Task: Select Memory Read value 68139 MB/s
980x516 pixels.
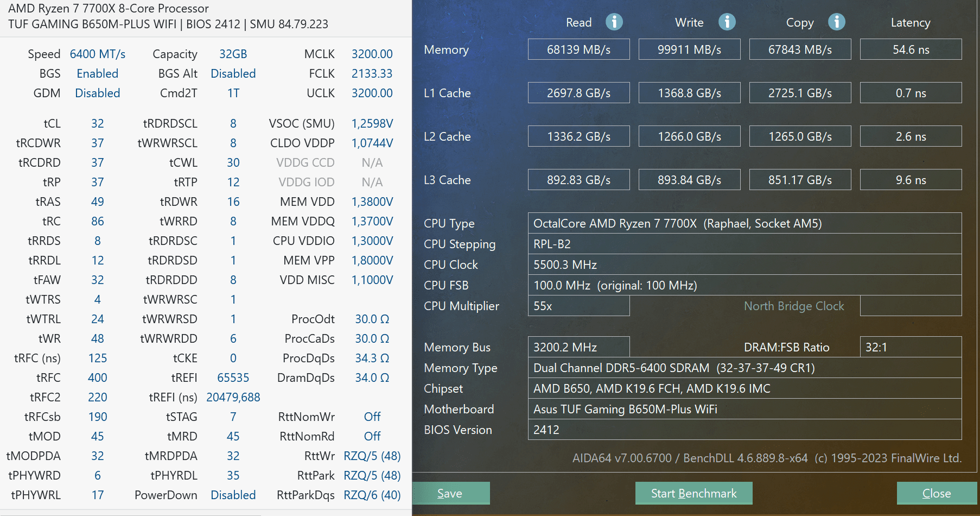Action: 578,49
